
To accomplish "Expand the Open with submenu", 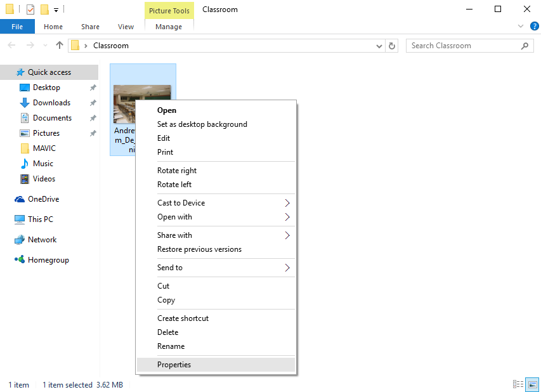I will click(x=287, y=217).
